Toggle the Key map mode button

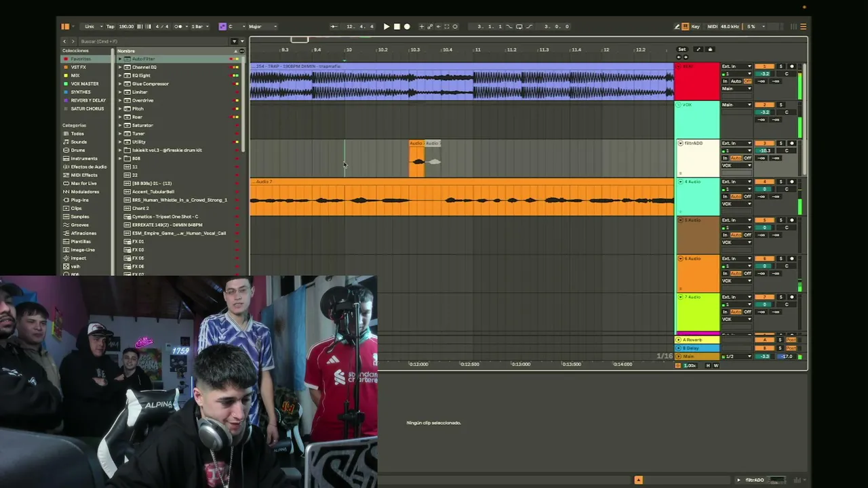pyautogui.click(x=696, y=26)
